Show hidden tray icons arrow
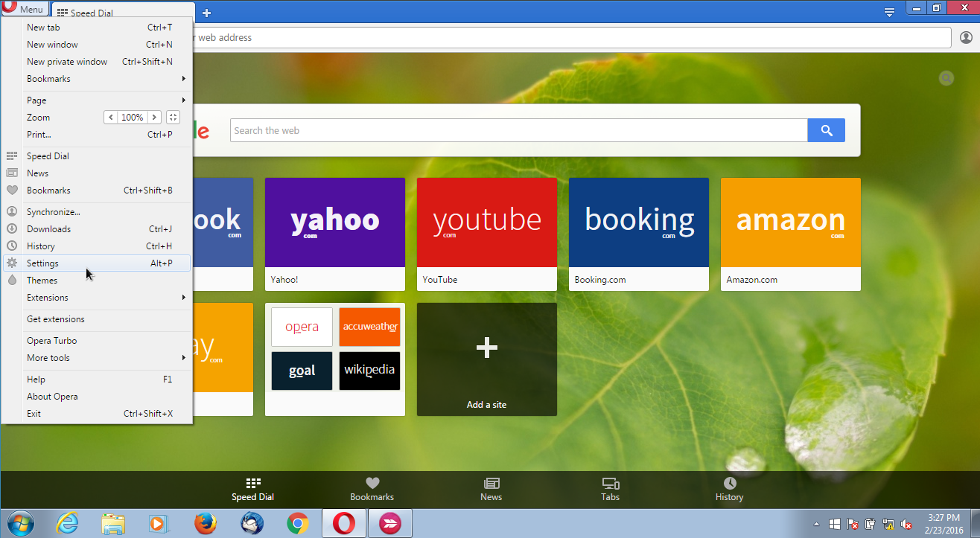 (x=817, y=524)
